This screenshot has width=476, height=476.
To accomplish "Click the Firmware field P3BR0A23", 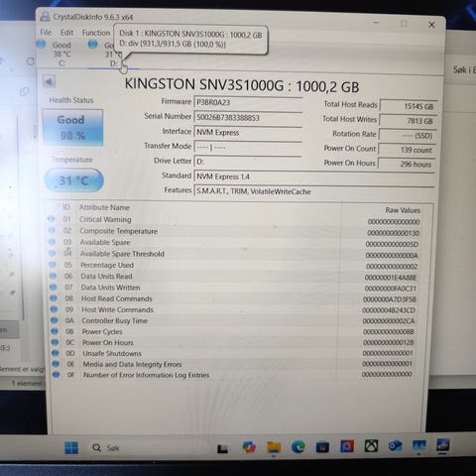I will tap(248, 102).
